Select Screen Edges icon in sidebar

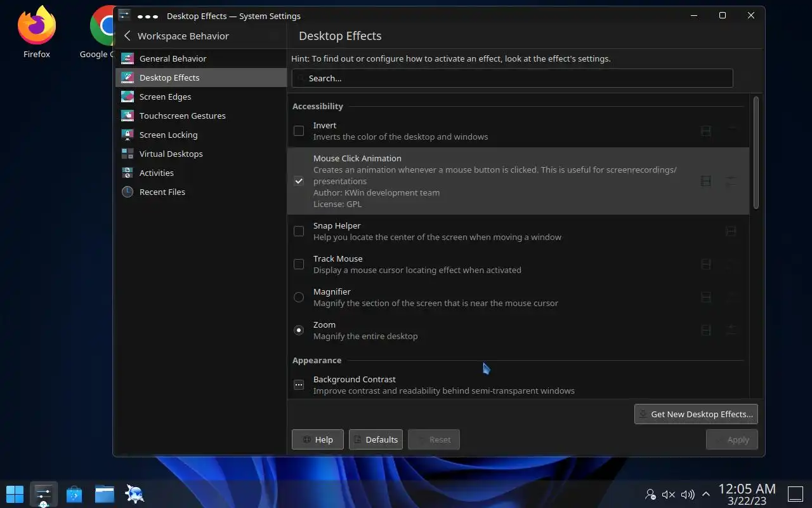click(128, 97)
